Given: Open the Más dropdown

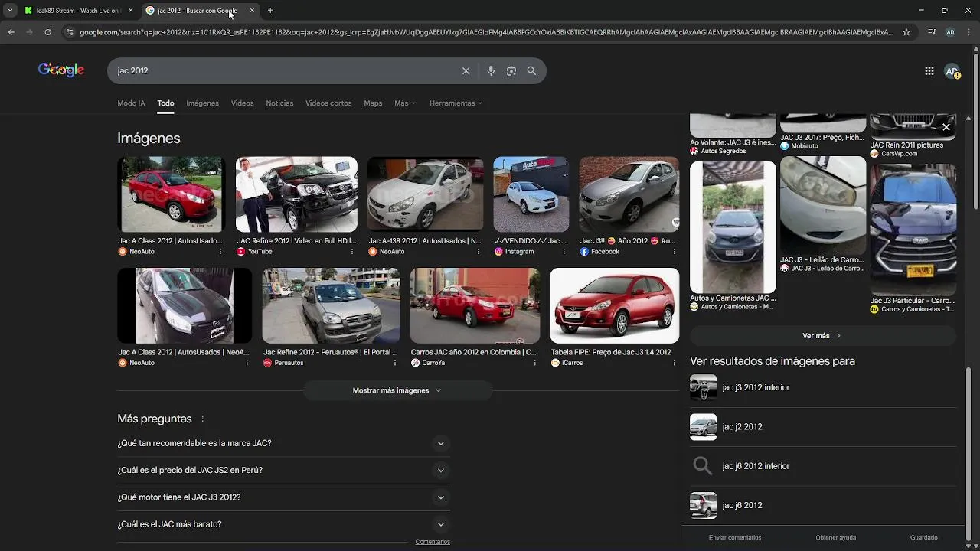Looking at the screenshot, I should point(405,103).
